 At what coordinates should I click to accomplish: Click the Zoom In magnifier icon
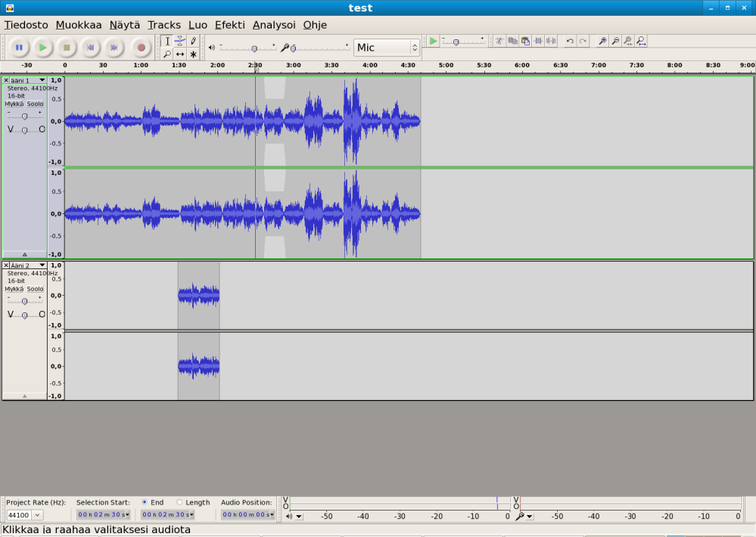pyautogui.click(x=602, y=41)
